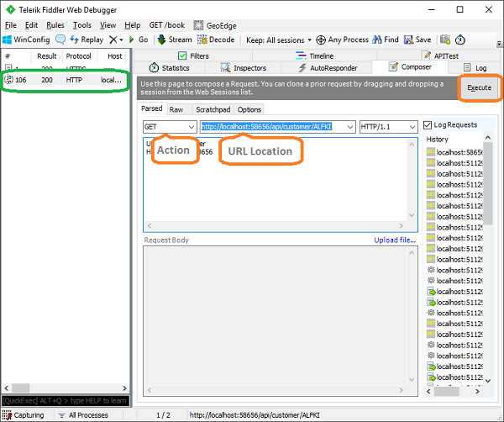The width and height of the screenshot is (504, 422).
Task: Click the AutoResponder lightning icon
Action: click(x=302, y=68)
